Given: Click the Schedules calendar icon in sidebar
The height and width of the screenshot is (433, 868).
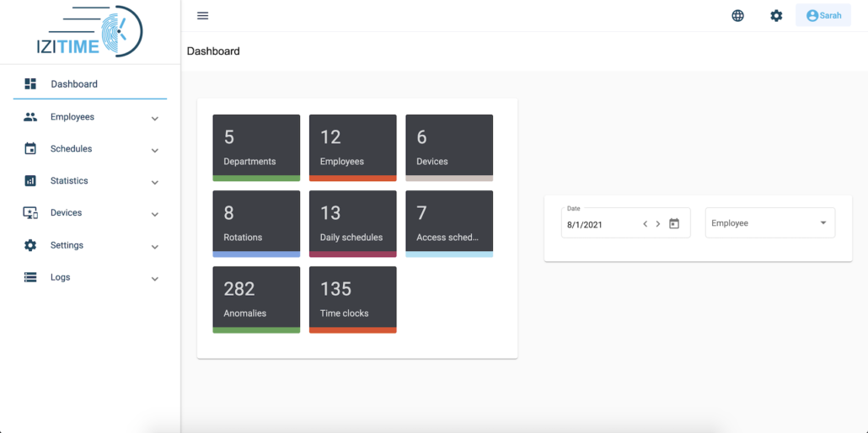Looking at the screenshot, I should coord(30,148).
